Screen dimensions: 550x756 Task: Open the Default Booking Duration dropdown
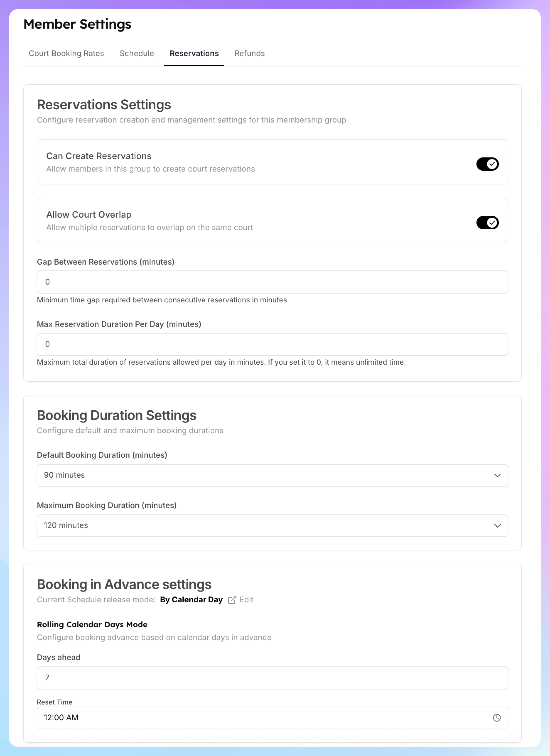pyautogui.click(x=272, y=475)
